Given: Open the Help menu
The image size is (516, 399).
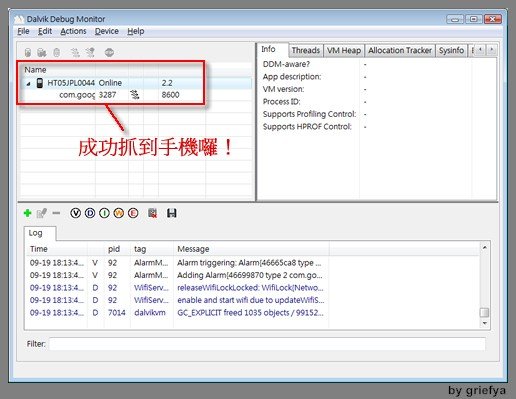Looking at the screenshot, I should point(136,31).
